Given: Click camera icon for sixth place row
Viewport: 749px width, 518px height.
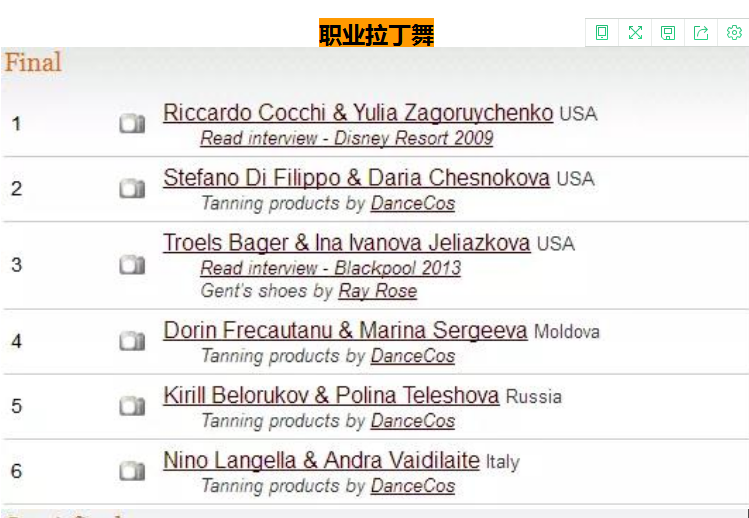Looking at the screenshot, I should pyautogui.click(x=132, y=471).
